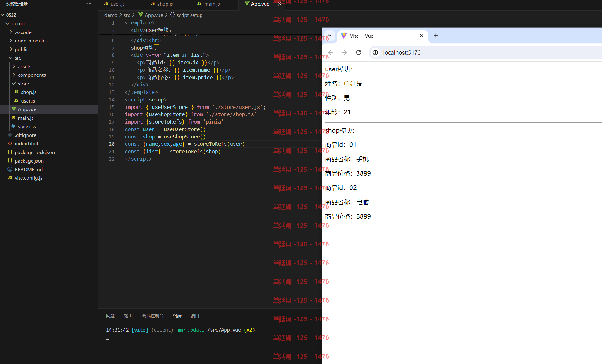Image resolution: width=602 pixels, height=364 pixels.
Task: Open shop.js in the file tree
Action: coord(29,92)
